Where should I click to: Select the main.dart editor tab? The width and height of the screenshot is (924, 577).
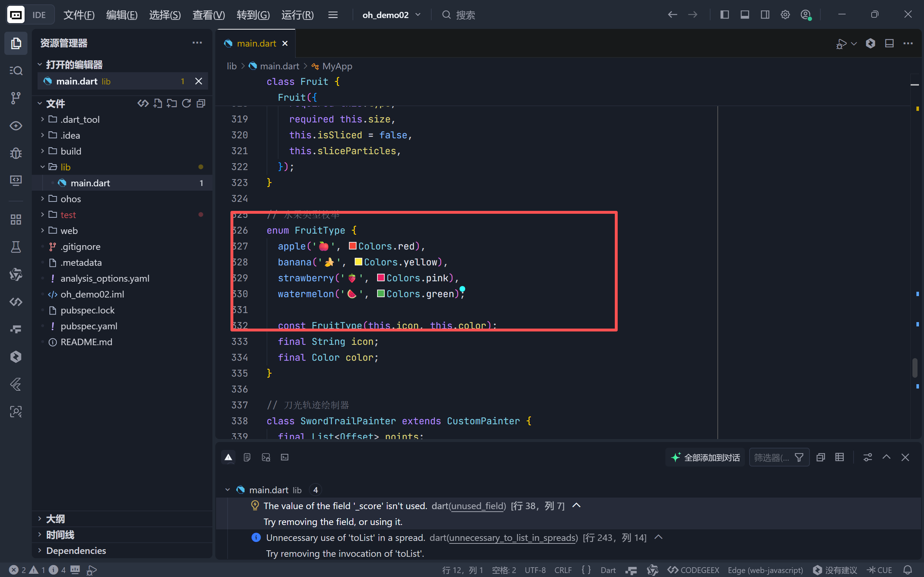pyautogui.click(x=256, y=43)
